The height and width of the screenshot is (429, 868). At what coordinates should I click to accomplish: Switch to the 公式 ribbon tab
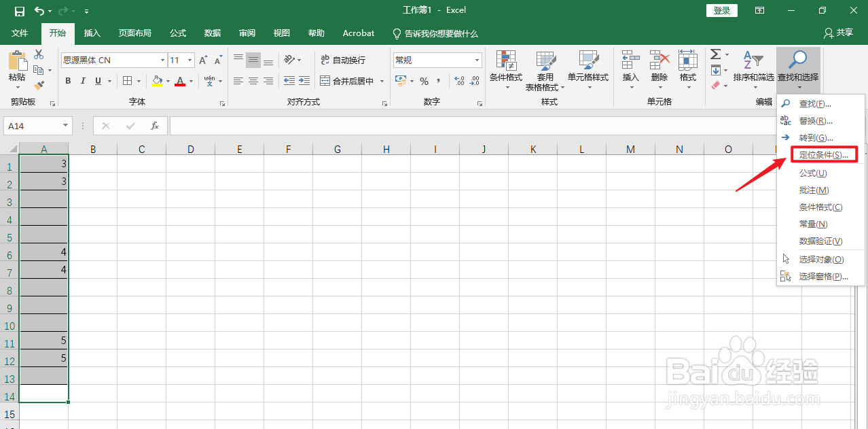[178, 33]
